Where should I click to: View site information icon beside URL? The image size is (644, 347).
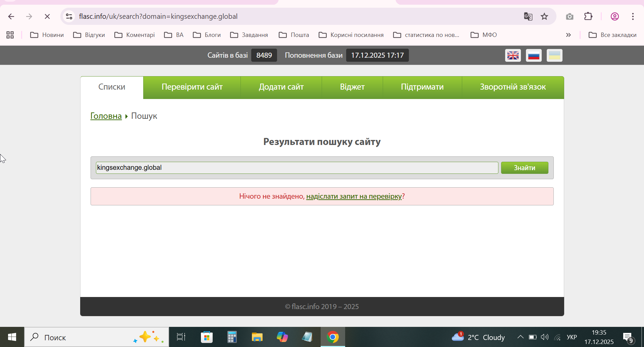pyautogui.click(x=69, y=16)
